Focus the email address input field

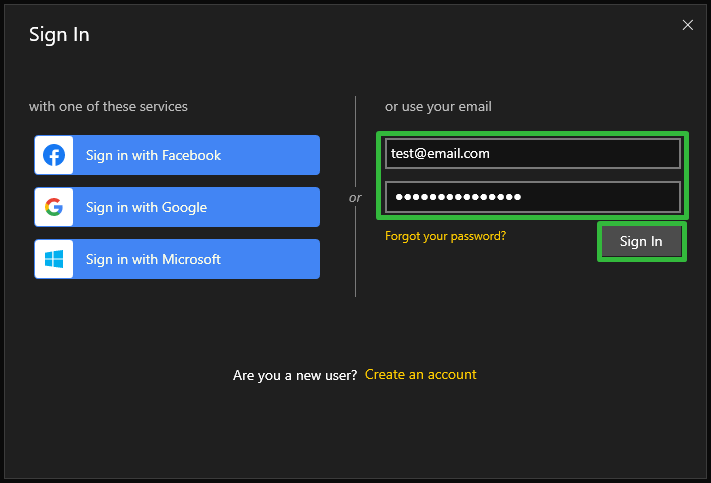pos(533,154)
